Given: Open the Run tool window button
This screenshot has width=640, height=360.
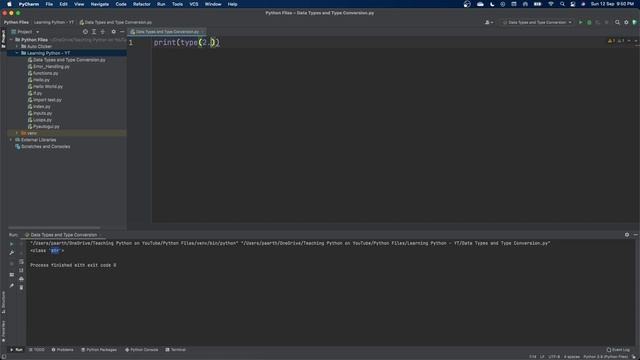Looking at the screenshot, I should 16,350.
